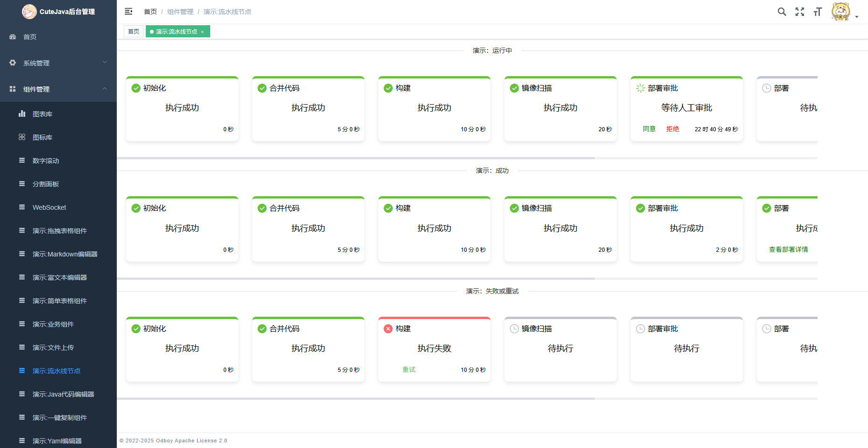Approve with the 同意 link
Viewport: 868px width, 448px height.
[649, 129]
